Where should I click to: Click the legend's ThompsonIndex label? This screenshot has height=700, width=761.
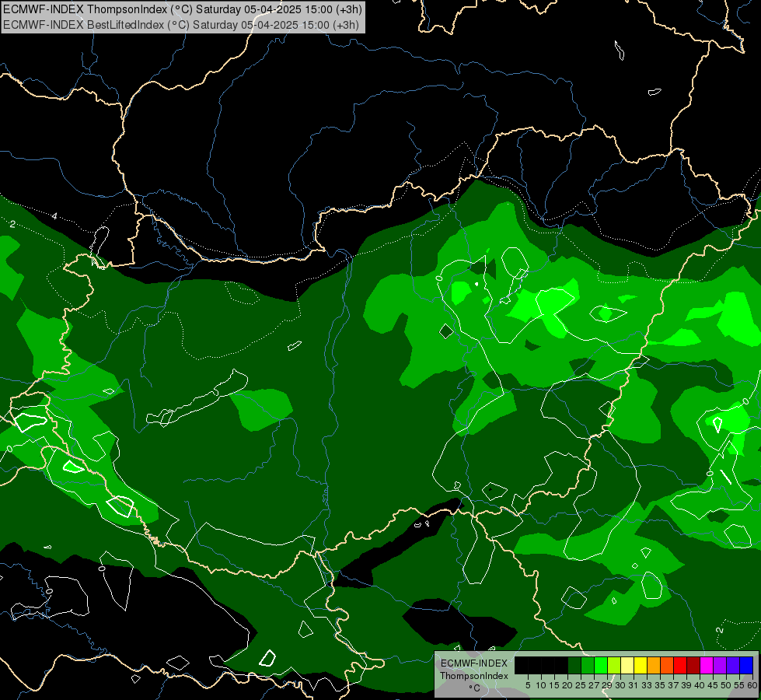pyautogui.click(x=473, y=676)
